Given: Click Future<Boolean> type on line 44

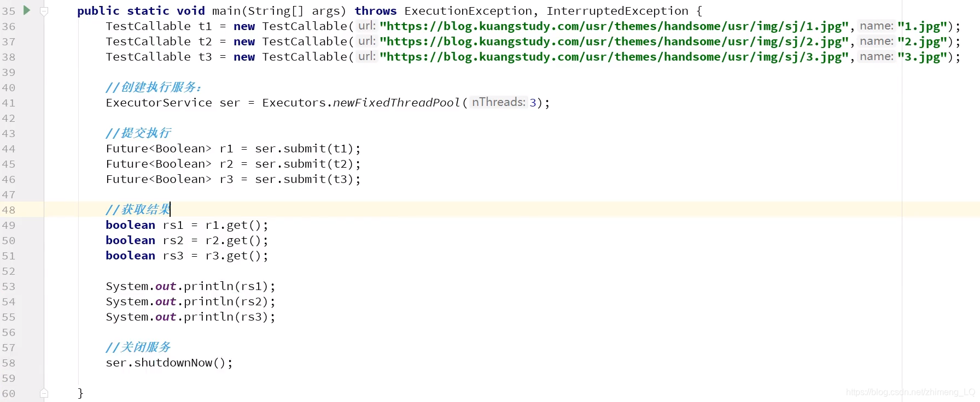Looking at the screenshot, I should pyautogui.click(x=159, y=149).
